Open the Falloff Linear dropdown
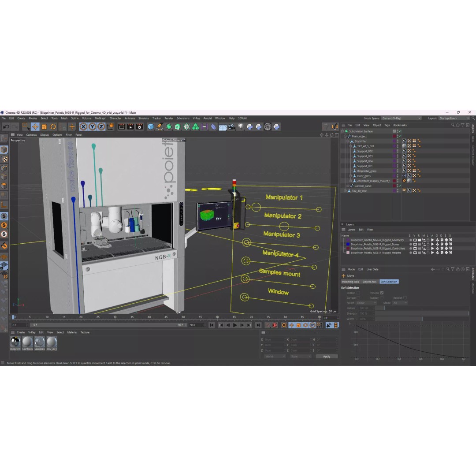Image resolution: width=476 pixels, height=476 pixels. (x=366, y=303)
